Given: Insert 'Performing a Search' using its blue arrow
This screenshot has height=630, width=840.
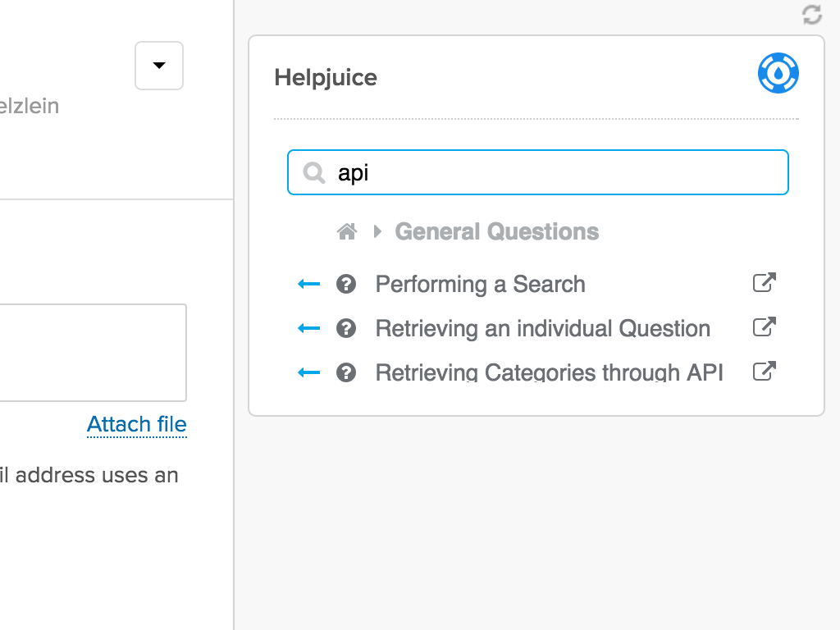Looking at the screenshot, I should pyautogui.click(x=308, y=284).
